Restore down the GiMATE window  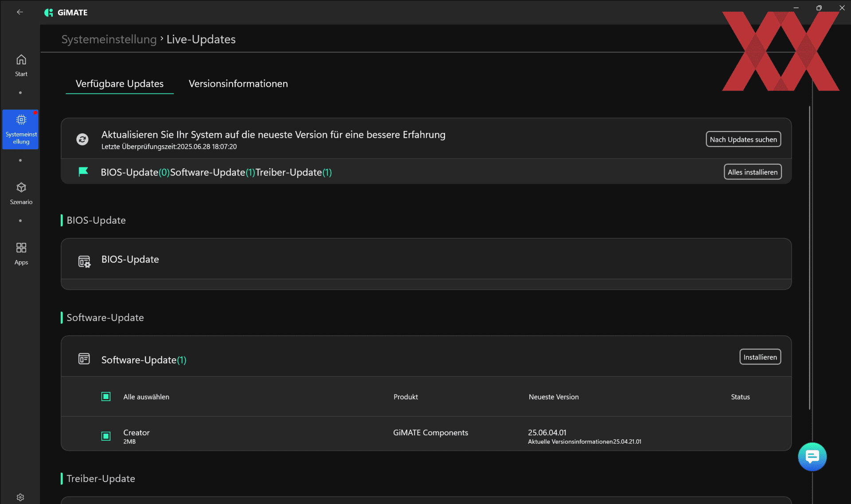[x=819, y=8]
